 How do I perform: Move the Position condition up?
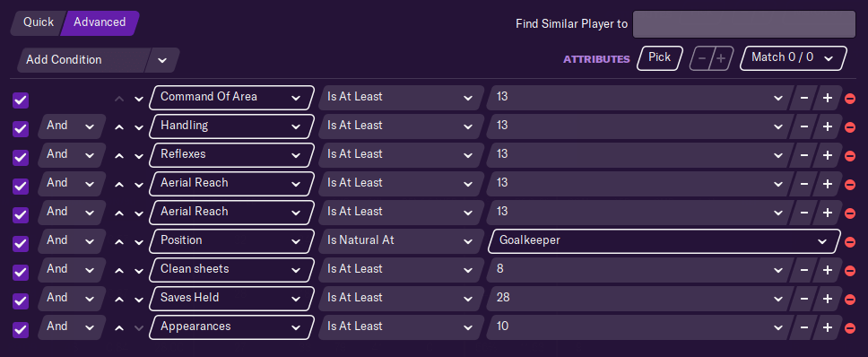pyautogui.click(x=119, y=241)
